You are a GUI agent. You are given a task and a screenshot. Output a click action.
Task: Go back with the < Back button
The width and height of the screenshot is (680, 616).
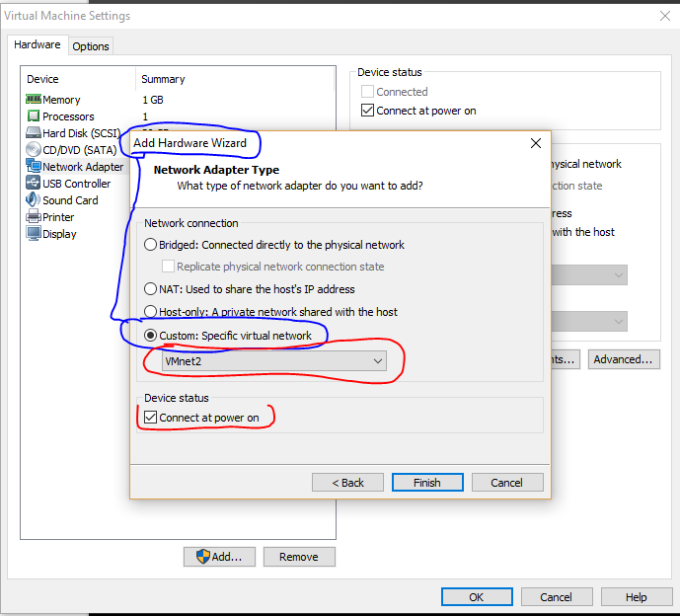pos(347,483)
